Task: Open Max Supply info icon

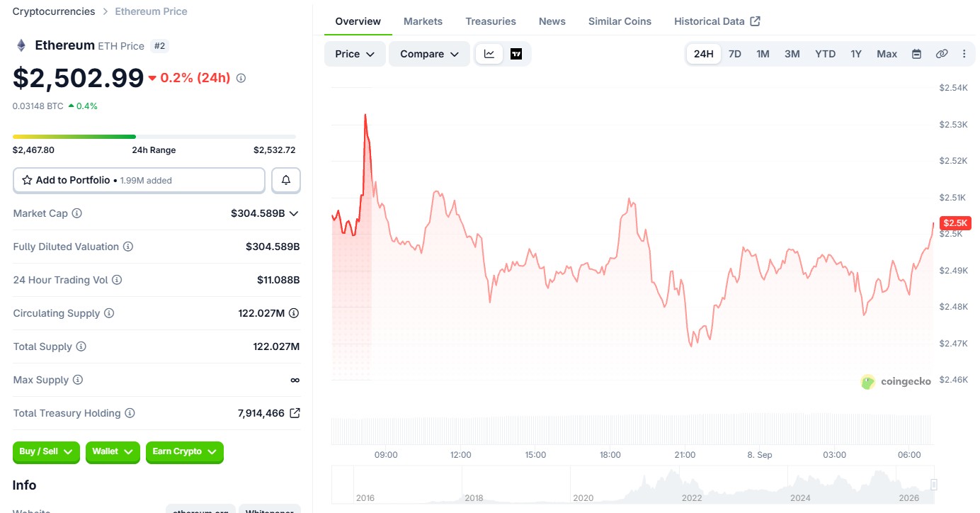Action: pos(78,380)
